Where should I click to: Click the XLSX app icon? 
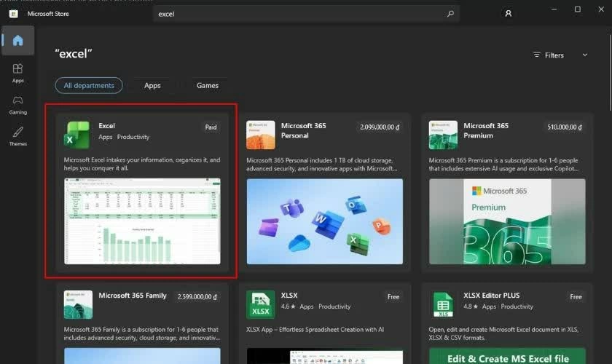[260, 305]
